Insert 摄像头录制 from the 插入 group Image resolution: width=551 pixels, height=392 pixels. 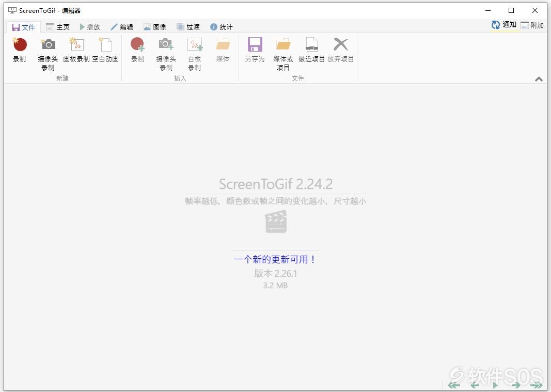tap(166, 54)
